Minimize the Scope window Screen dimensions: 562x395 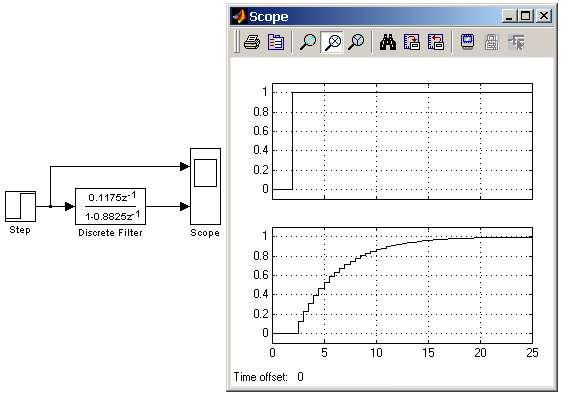coord(509,16)
